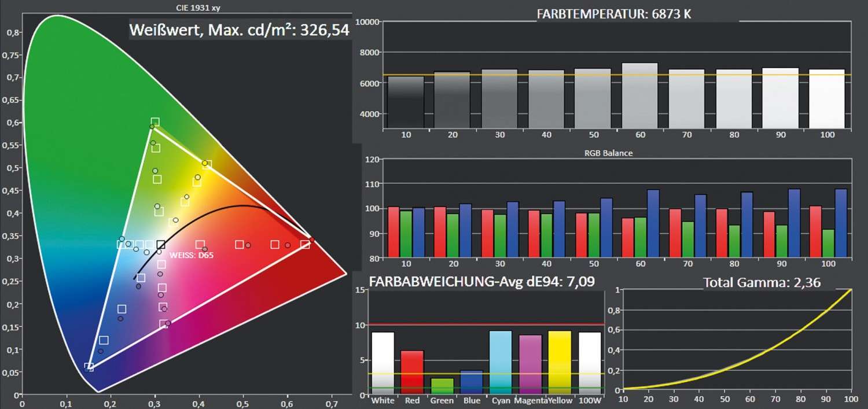Select the White bar in color deviation chart
868x409 pixels.
pos(382,364)
